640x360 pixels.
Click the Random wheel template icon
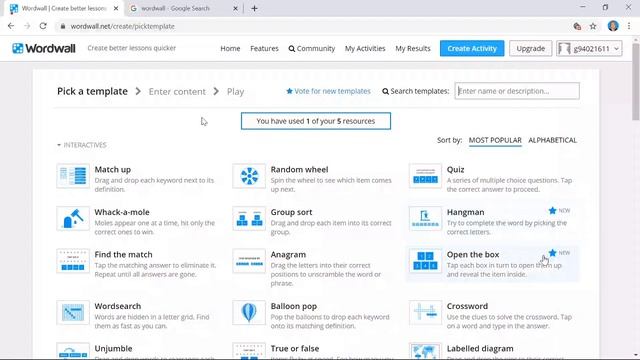[x=249, y=176]
